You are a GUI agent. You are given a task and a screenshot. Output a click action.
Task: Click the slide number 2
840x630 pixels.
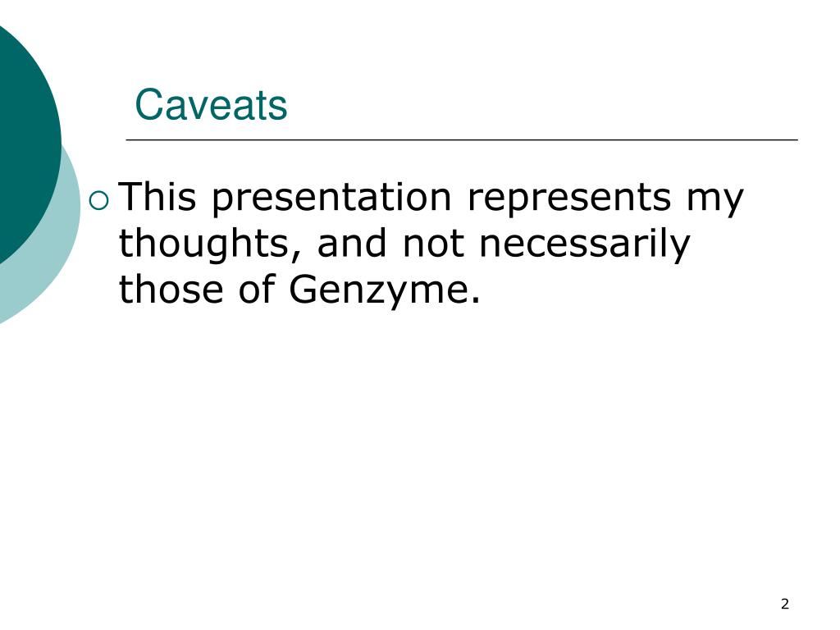(x=785, y=604)
